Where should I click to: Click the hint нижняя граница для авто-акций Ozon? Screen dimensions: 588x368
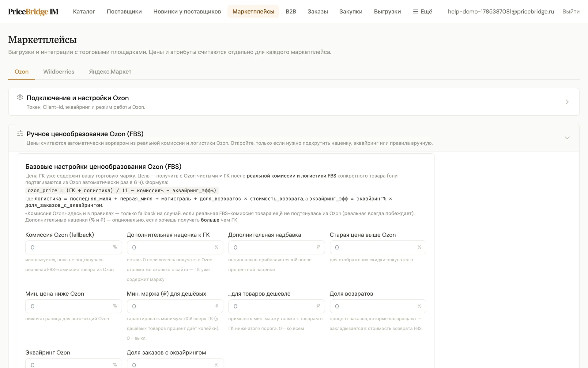(67, 319)
